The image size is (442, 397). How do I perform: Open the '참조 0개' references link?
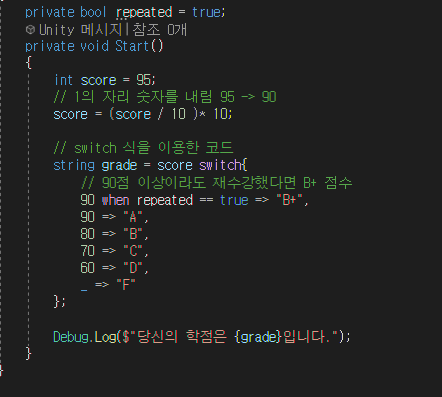point(159,30)
